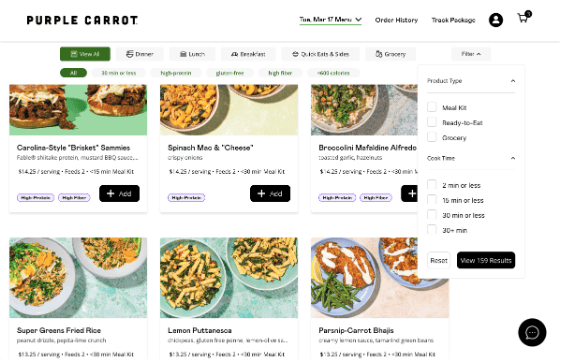Click High Fiber tag on Broccolini Alfredo
The height and width of the screenshot is (362, 562).
376,197
